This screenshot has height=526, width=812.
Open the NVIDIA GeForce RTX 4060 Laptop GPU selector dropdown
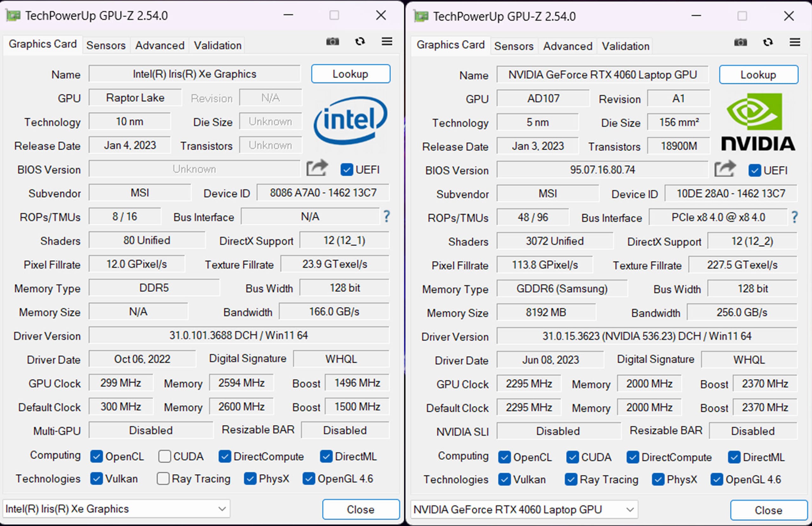[x=524, y=509]
